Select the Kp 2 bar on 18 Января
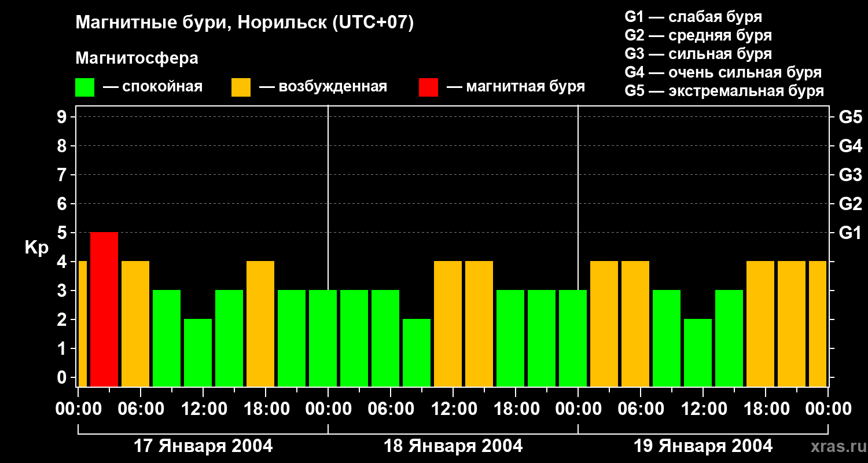The width and height of the screenshot is (868, 463). [417, 352]
